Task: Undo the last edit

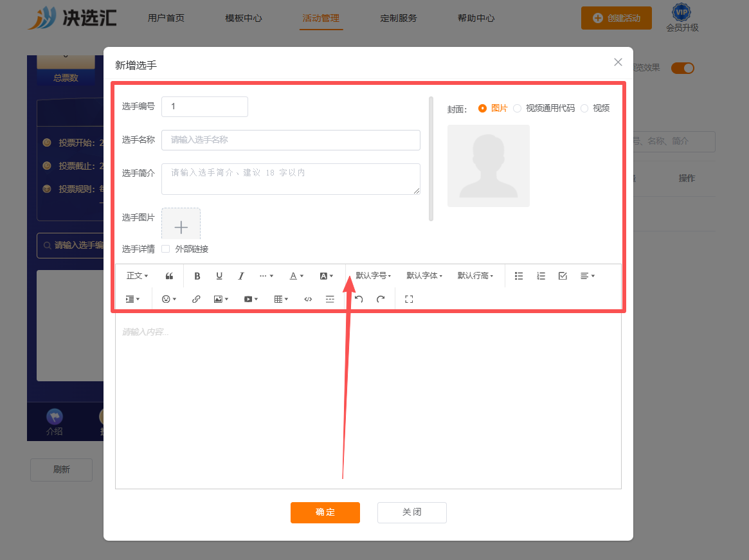Action: point(359,299)
